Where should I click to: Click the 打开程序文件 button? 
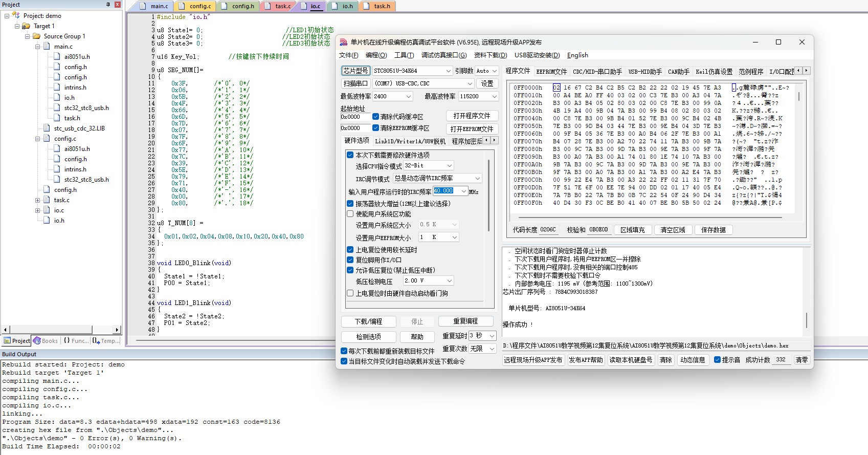[472, 116]
